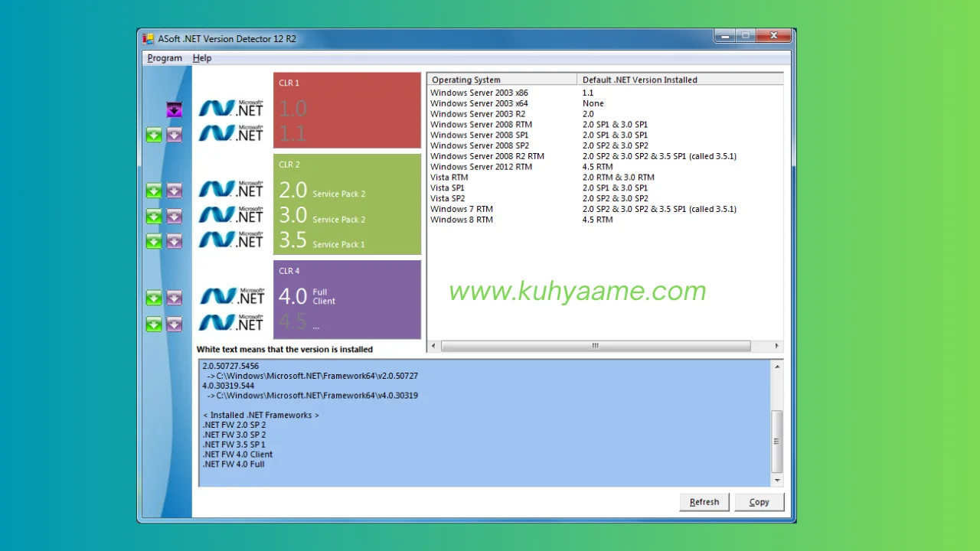
Task: Click the Copy button
Action: click(x=759, y=502)
